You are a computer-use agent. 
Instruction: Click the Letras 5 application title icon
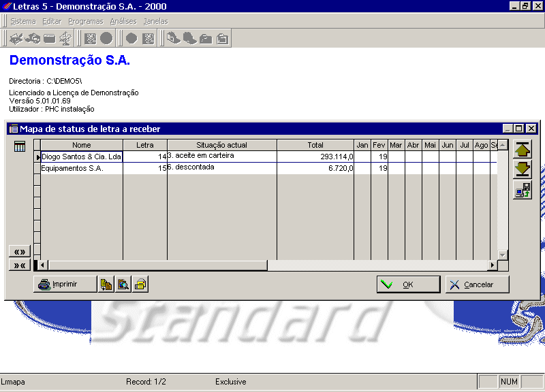pos(7,6)
